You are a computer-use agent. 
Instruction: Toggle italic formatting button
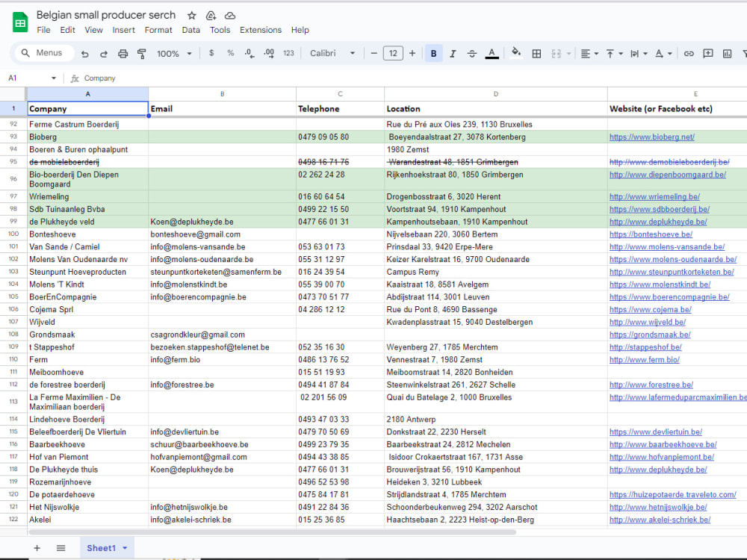click(453, 54)
